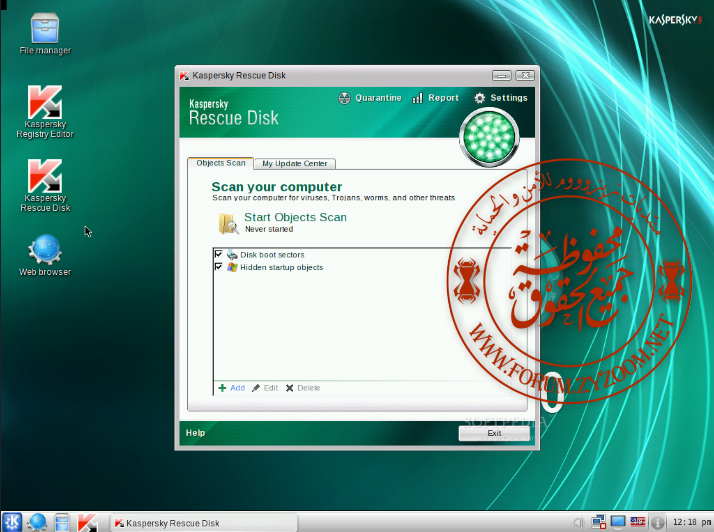Minimize the Kaspersky Rescue Disk window
The width and height of the screenshot is (714, 532).
coord(501,76)
